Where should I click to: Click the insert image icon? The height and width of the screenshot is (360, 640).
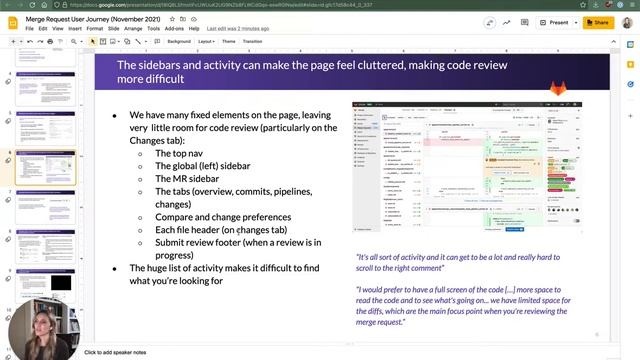tap(113, 42)
